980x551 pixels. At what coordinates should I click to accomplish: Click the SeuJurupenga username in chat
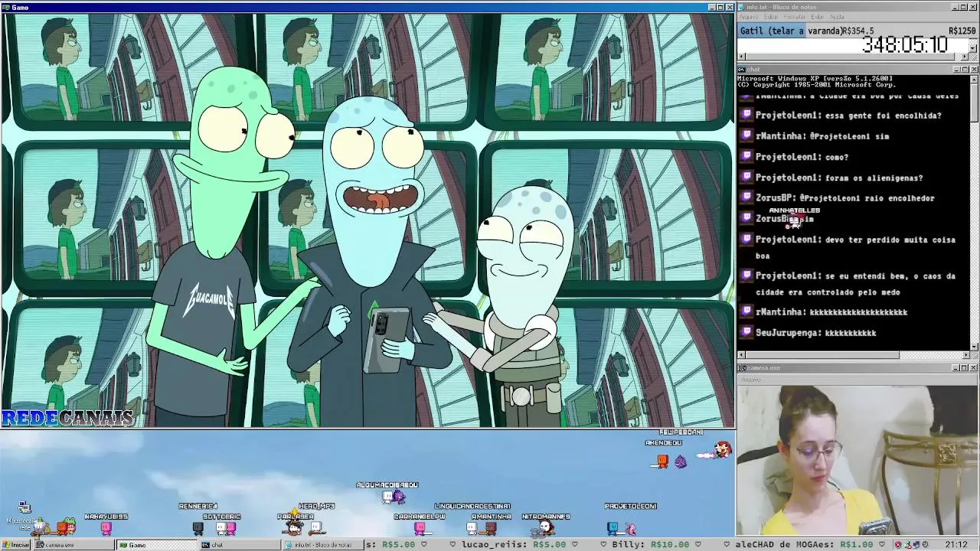pyautogui.click(x=788, y=333)
